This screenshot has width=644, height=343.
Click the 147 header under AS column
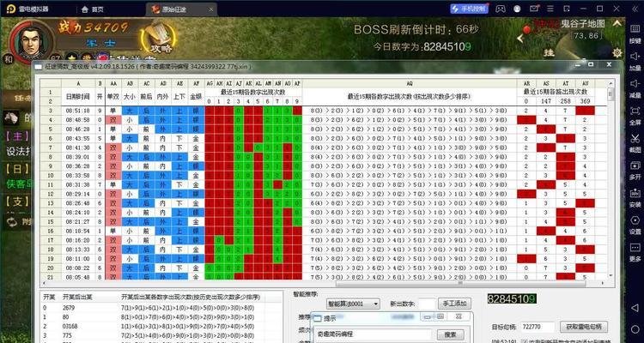tap(546, 101)
